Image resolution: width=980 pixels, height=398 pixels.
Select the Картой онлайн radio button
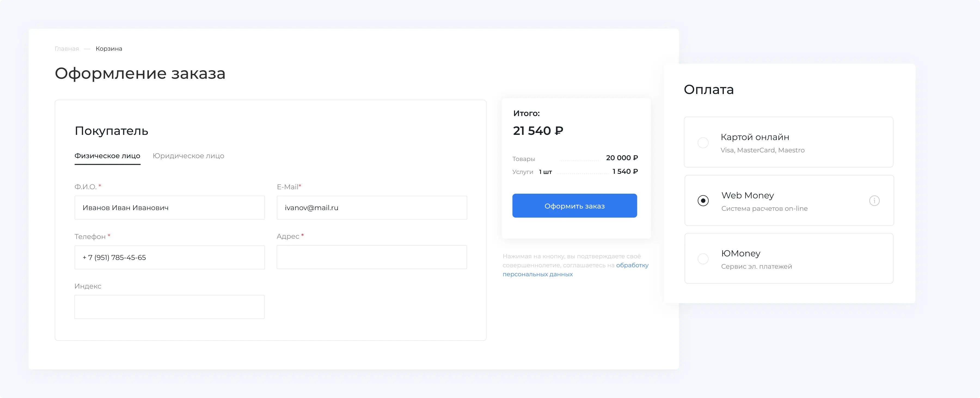[x=703, y=143]
